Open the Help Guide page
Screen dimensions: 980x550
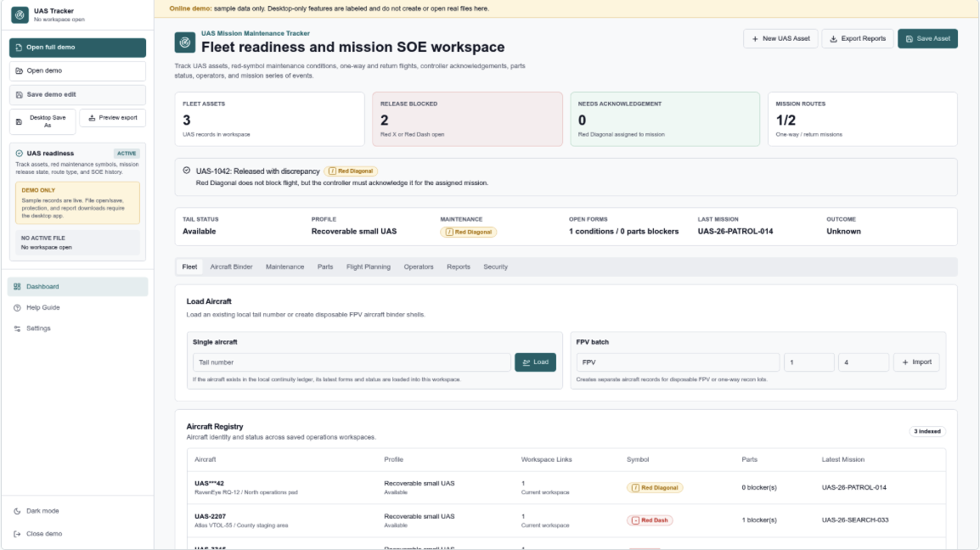tap(77, 307)
